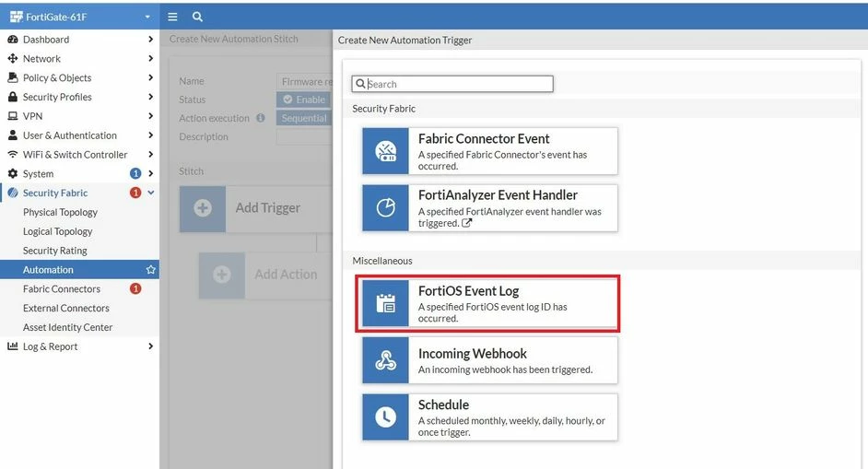Select the FortiAnalyzer Event Handler trigger
This screenshot has width=868, height=469.
coord(490,207)
